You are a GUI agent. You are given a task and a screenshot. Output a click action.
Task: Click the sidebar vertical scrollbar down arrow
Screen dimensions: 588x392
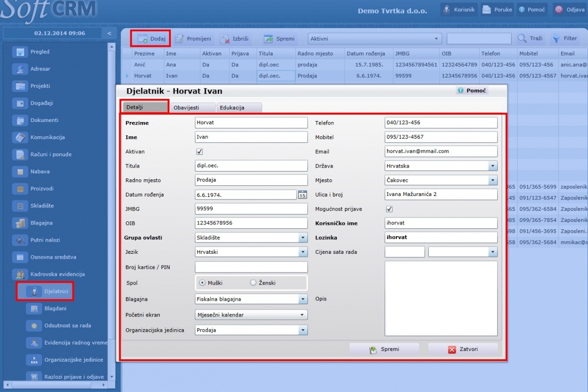click(112, 377)
